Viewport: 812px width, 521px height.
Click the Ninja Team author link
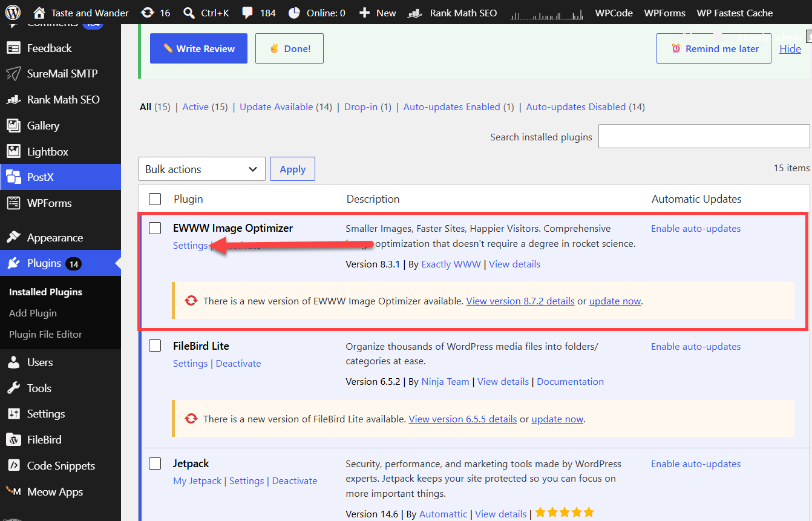coord(445,382)
